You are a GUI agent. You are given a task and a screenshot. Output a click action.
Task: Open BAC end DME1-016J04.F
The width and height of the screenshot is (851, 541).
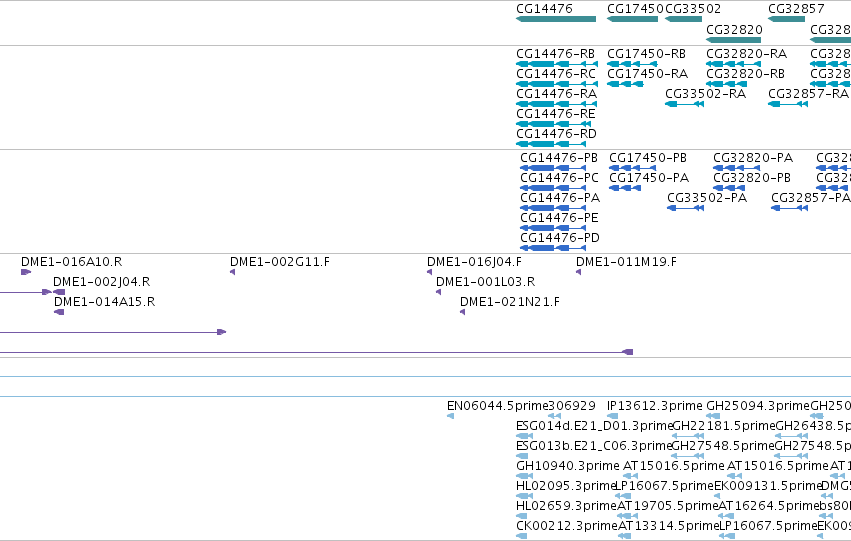474,262
